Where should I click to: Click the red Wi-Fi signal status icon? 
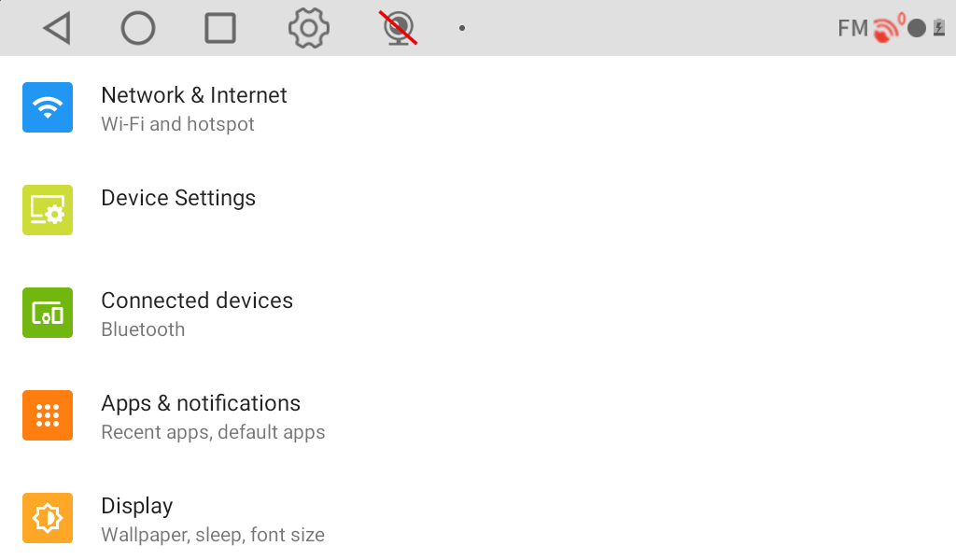point(887,29)
